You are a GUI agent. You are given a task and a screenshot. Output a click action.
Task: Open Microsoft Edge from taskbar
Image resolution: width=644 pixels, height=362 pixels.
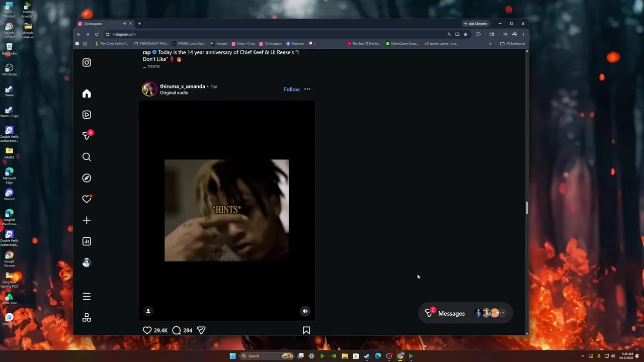(x=378, y=356)
